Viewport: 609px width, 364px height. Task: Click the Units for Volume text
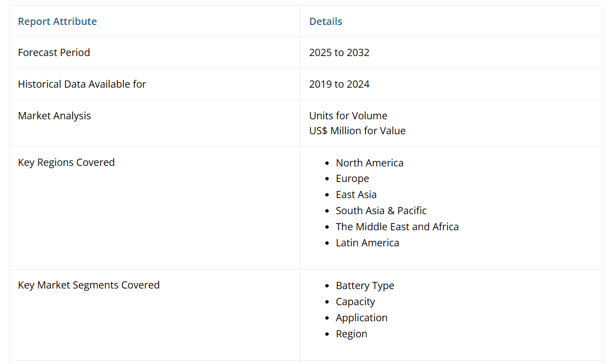tap(348, 116)
